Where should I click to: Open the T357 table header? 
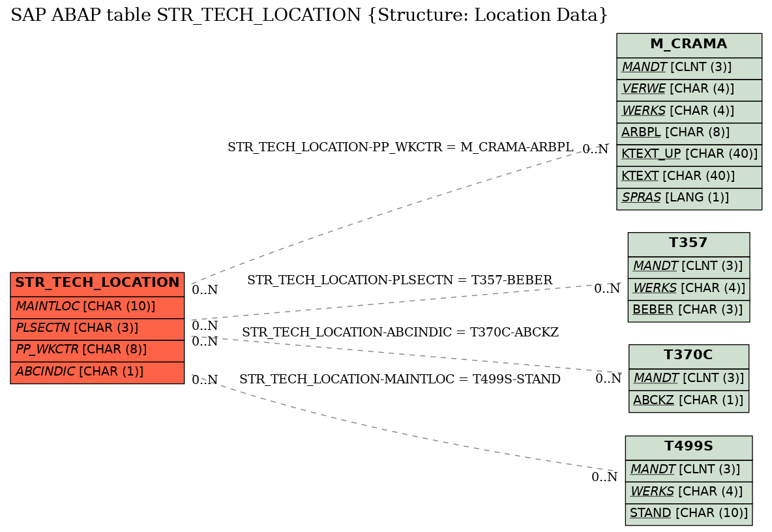689,244
